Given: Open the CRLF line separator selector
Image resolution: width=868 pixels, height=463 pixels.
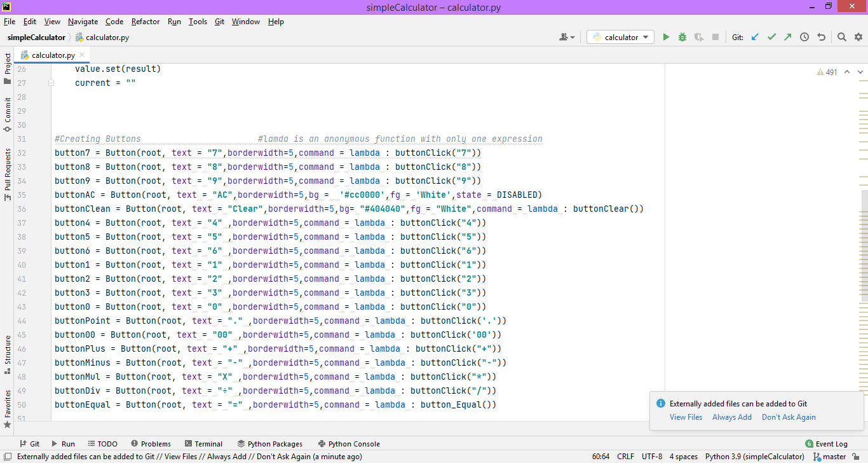Looking at the screenshot, I should point(625,456).
